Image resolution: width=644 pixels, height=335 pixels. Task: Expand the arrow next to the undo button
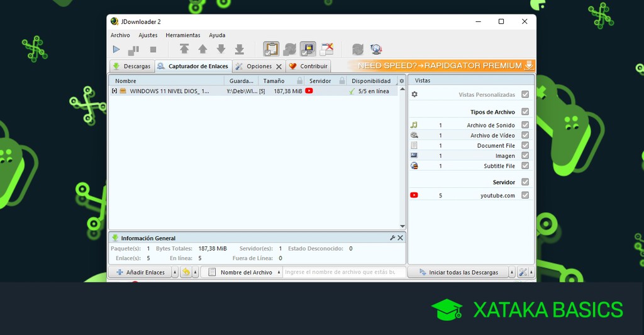(x=196, y=272)
